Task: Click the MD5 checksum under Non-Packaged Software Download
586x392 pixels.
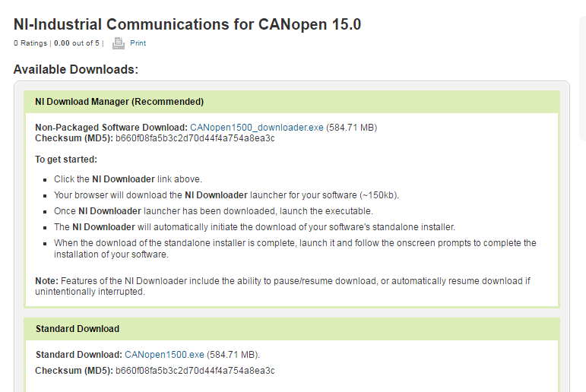Action: (x=195, y=138)
